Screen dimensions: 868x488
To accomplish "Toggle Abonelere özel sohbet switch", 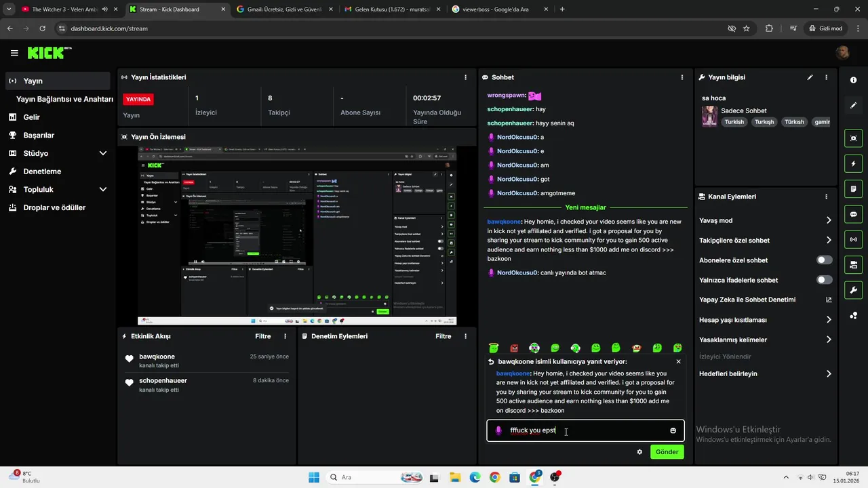I will click(x=824, y=260).
